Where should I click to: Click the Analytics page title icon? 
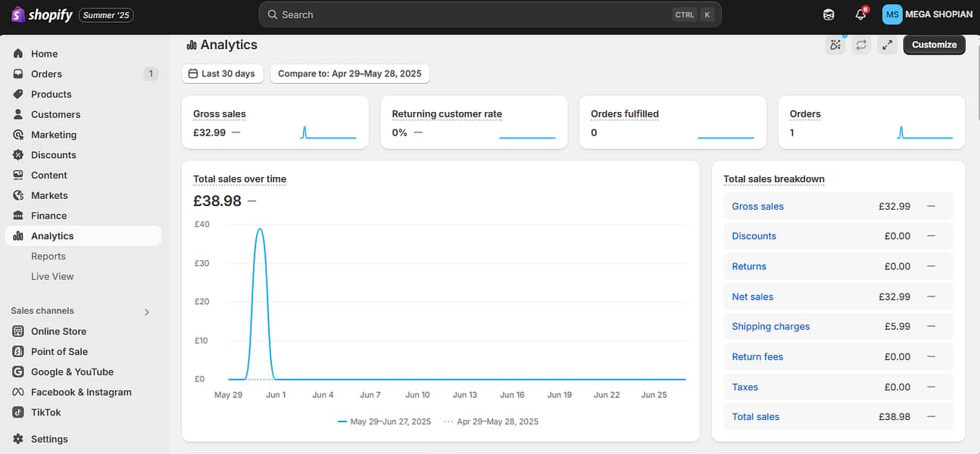[x=192, y=45]
